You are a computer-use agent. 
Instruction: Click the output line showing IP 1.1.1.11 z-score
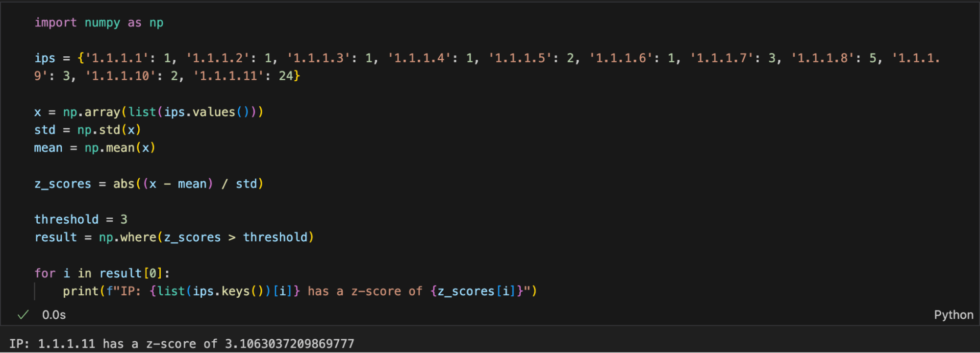(x=182, y=344)
